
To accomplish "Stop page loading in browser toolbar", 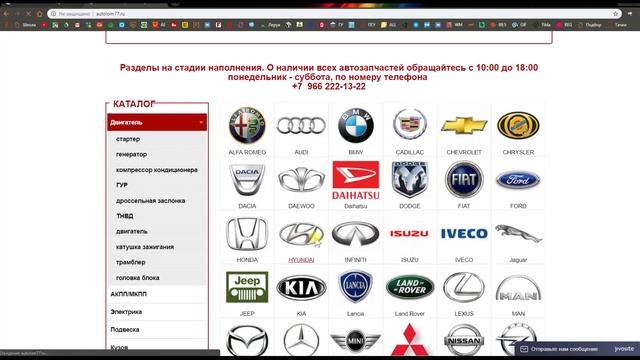I will [28, 13].
